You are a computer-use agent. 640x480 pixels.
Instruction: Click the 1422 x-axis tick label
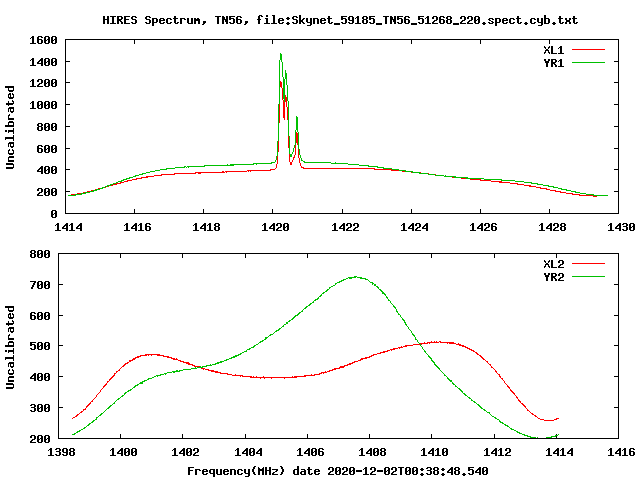pos(345,227)
